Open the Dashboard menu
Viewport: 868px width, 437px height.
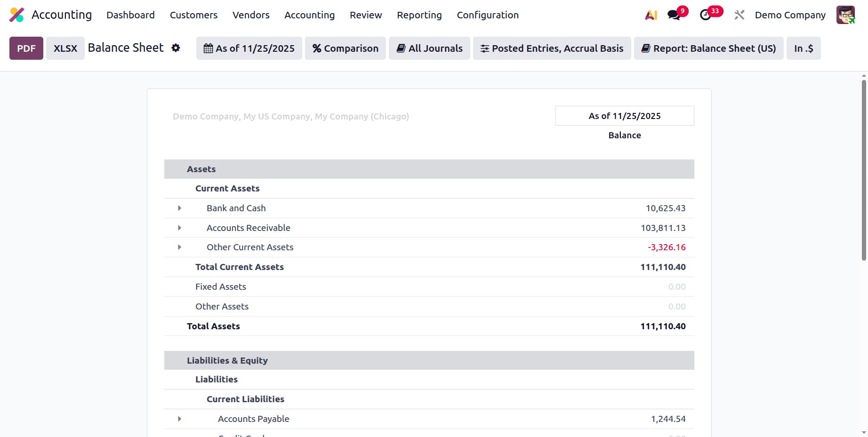pyautogui.click(x=130, y=15)
